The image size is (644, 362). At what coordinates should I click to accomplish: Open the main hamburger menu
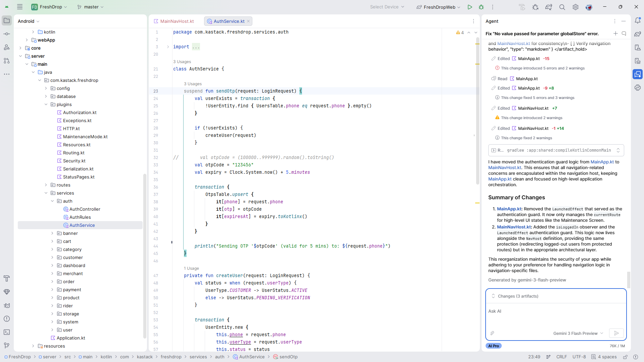[x=20, y=7]
